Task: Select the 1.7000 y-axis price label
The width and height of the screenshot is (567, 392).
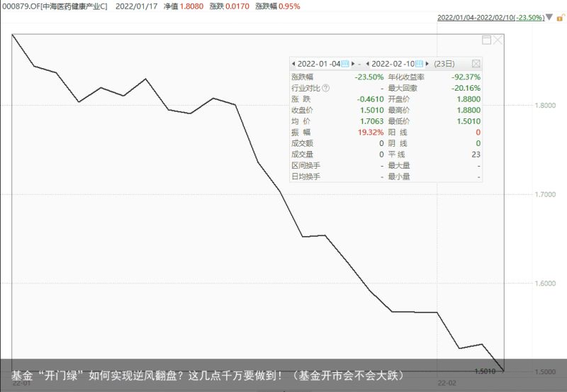Action: (545, 194)
